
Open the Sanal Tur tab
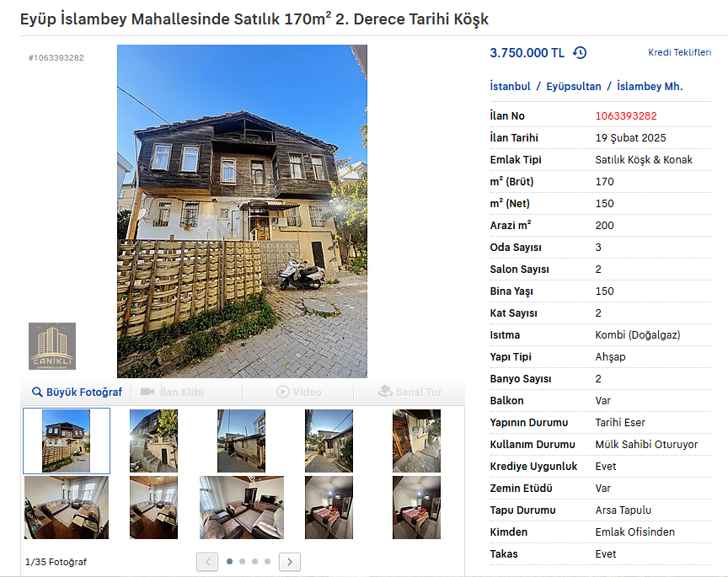point(409,392)
